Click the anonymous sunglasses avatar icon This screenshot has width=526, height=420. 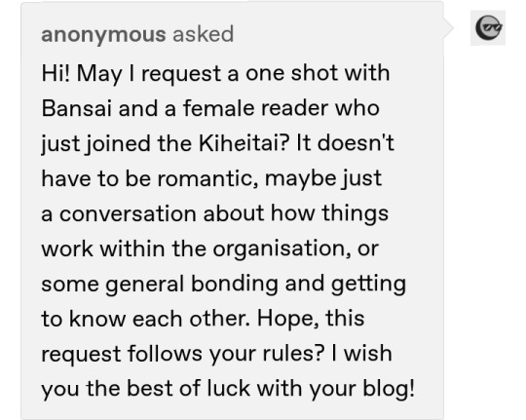coord(488,28)
